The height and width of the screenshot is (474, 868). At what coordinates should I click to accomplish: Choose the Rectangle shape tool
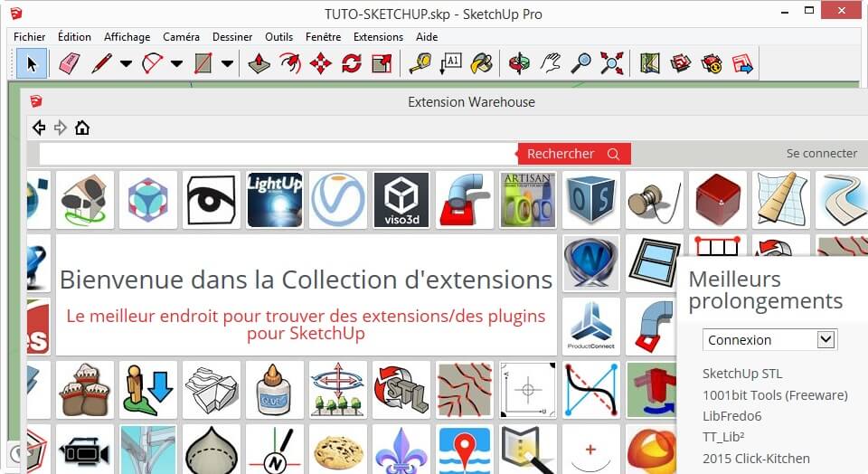(203, 63)
